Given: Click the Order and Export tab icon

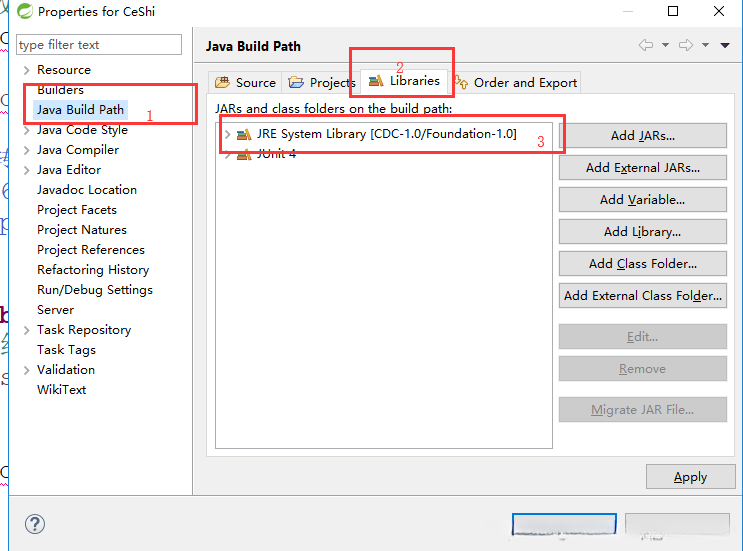Looking at the screenshot, I should pyautogui.click(x=461, y=82).
